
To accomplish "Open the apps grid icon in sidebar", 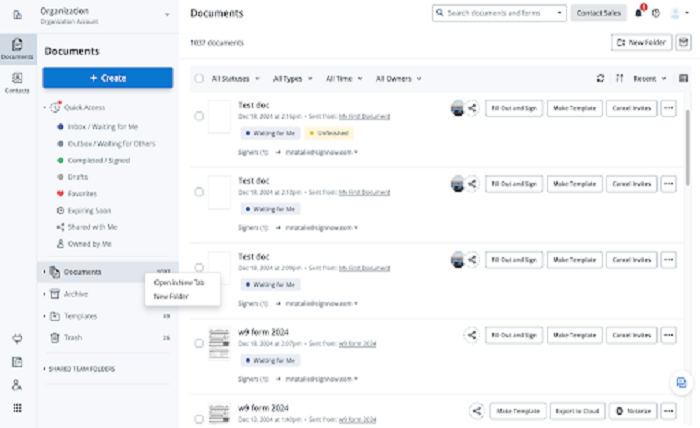I will (17, 408).
